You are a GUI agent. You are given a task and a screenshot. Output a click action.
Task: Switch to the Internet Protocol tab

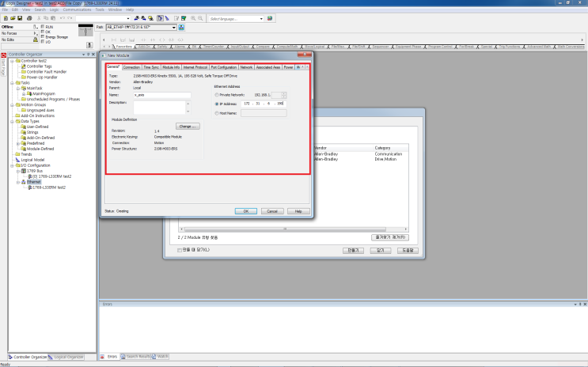tap(195, 67)
